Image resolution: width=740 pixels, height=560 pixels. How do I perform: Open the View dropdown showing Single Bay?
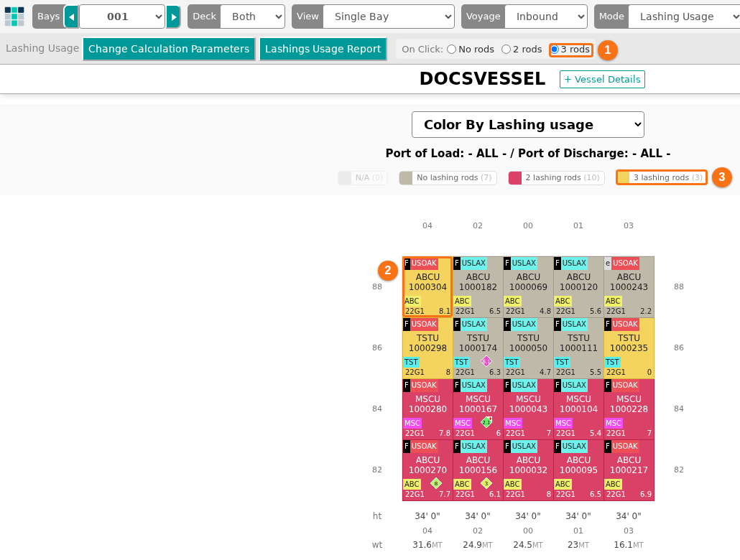coord(389,17)
